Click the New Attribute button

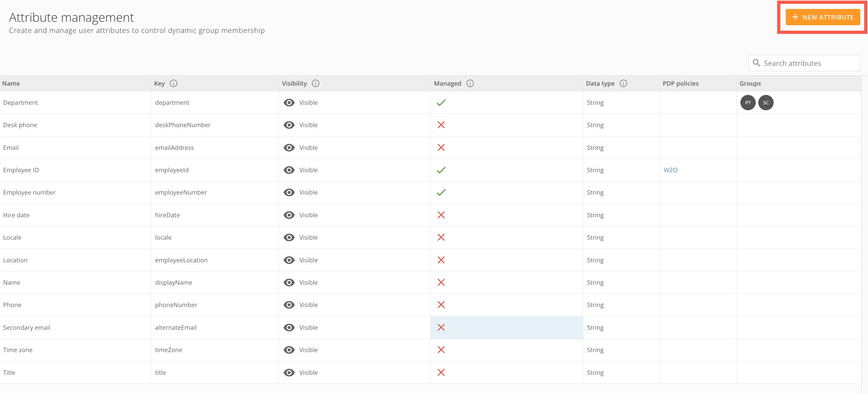tap(823, 17)
